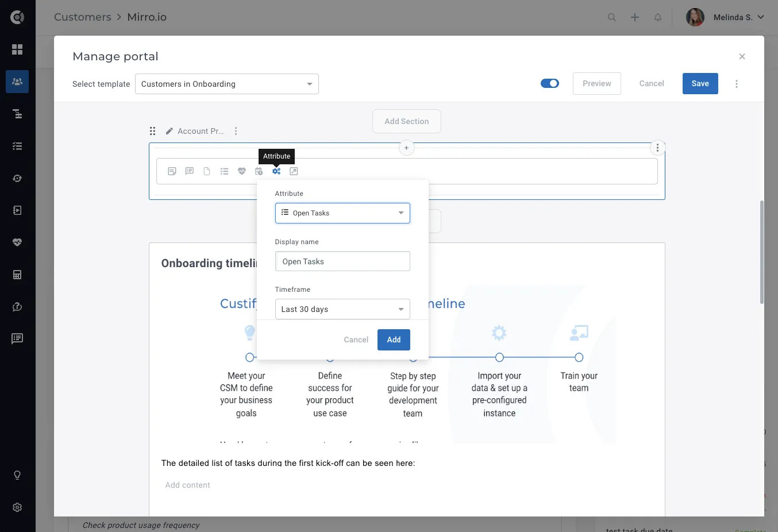Open the Timeframe Last 30 days dropdown
The image size is (778, 532).
click(x=342, y=309)
